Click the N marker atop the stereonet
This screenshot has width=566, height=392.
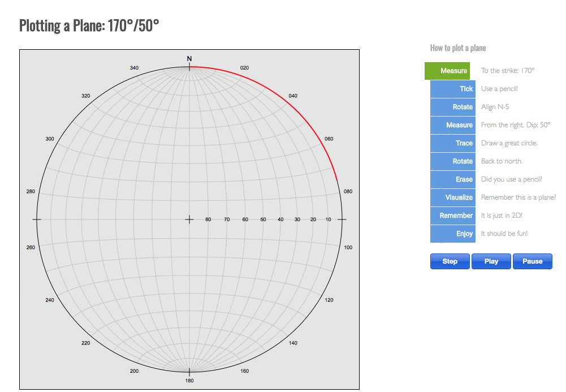(189, 59)
